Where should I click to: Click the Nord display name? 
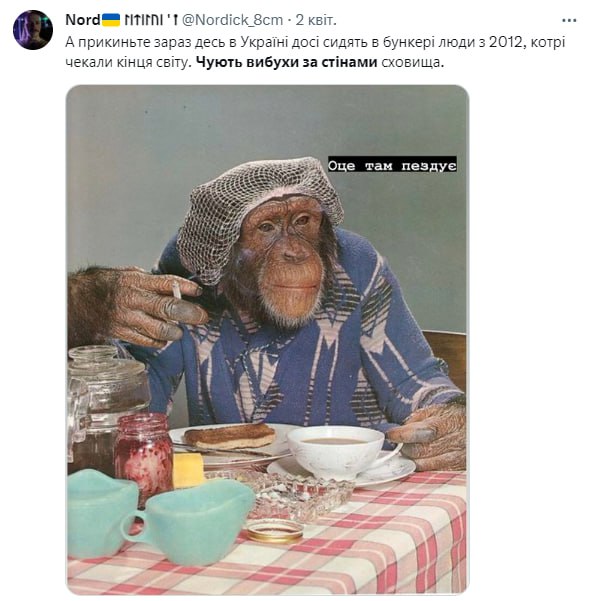tap(83, 20)
